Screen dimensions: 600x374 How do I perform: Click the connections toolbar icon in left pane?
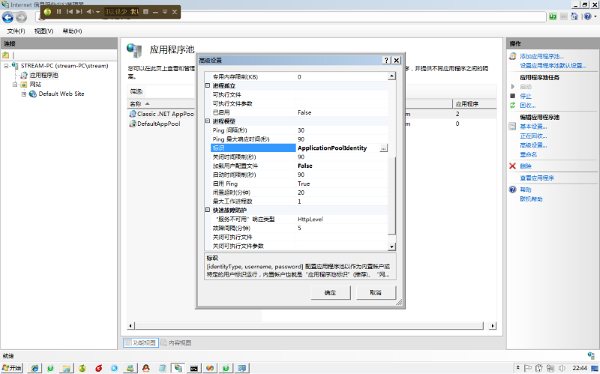pos(5,55)
